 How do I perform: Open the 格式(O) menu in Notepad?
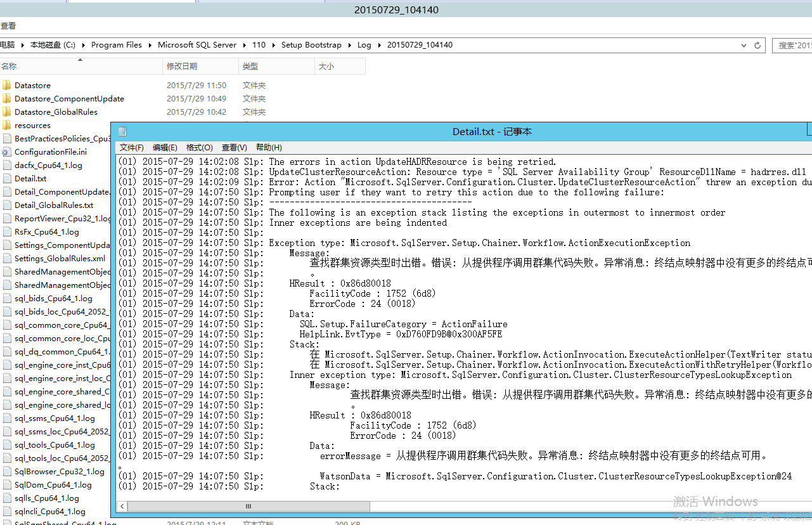(x=198, y=147)
